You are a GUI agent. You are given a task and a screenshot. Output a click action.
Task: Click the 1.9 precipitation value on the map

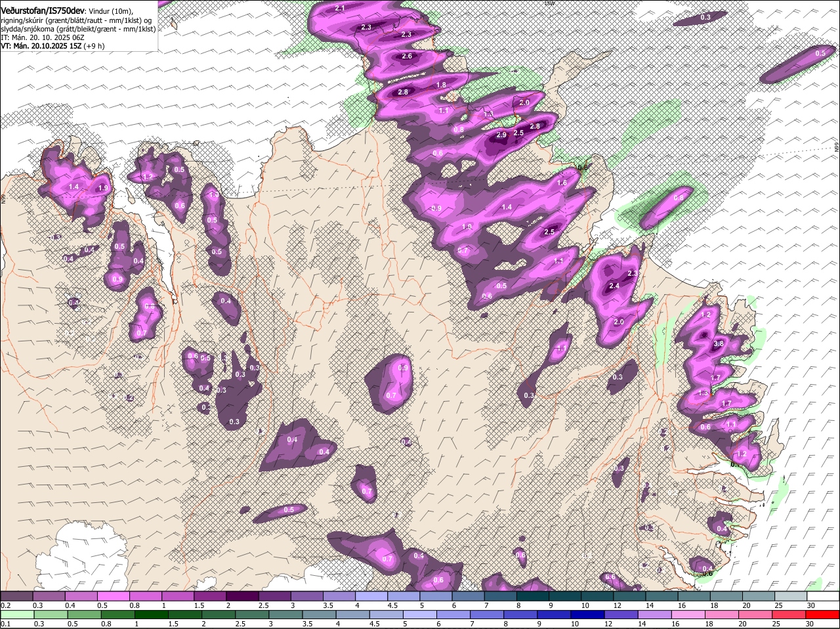pos(102,188)
